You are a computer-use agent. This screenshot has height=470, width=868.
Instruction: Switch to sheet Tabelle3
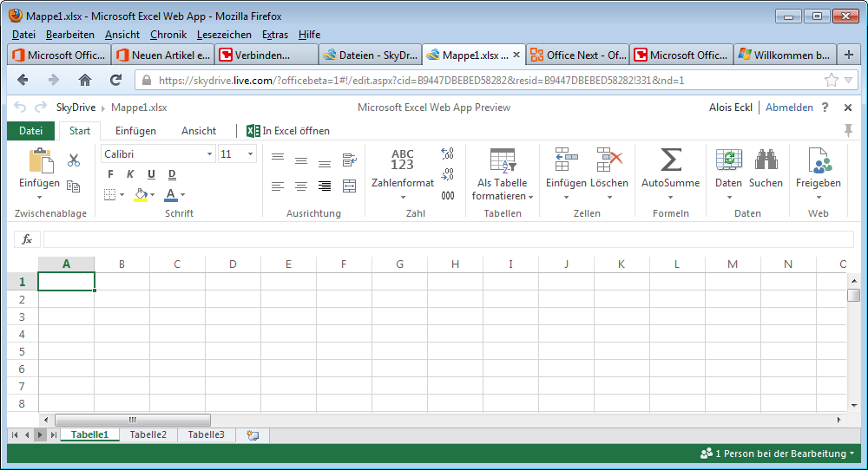click(206, 434)
